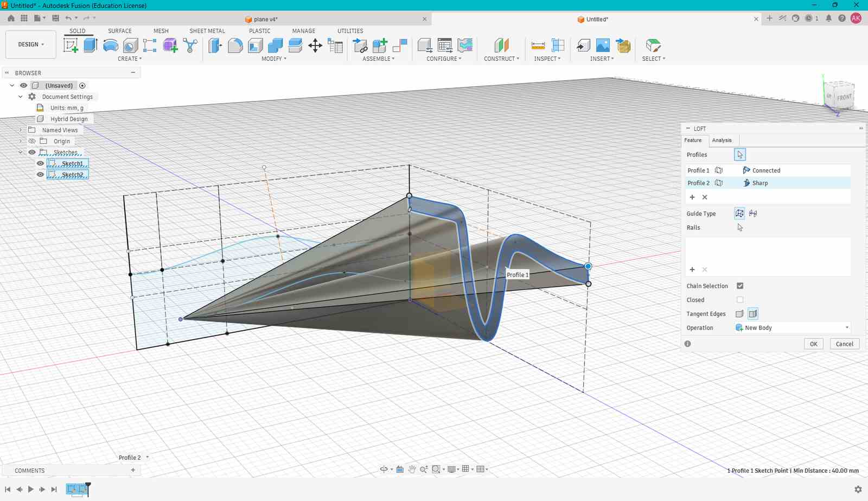Switch to the Analysis tab in Loft
Image resolution: width=868 pixels, height=501 pixels.
(722, 140)
